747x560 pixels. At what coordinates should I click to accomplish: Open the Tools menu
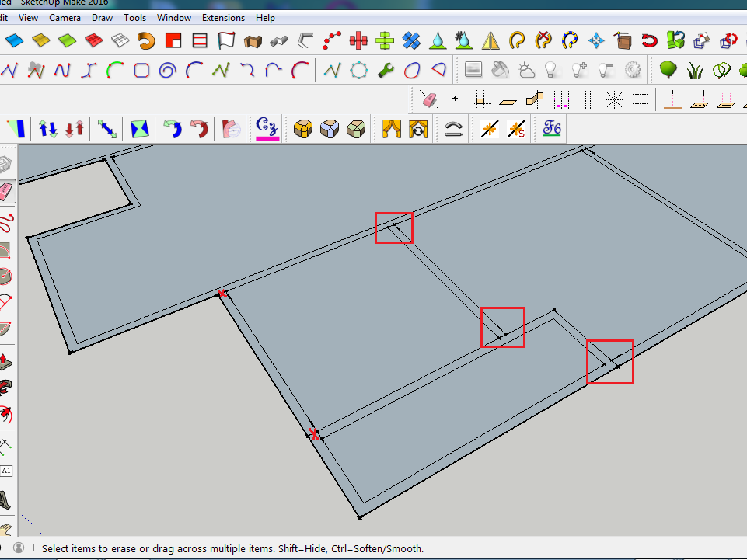coord(134,18)
